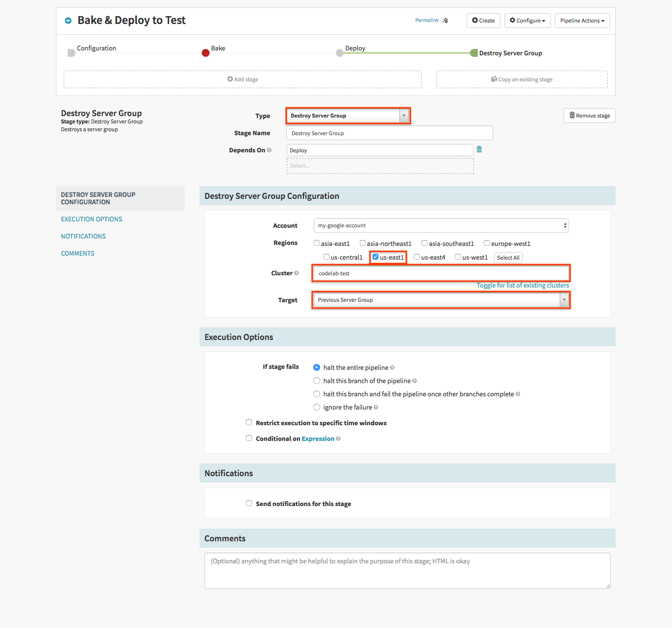Viewport: 672px width, 630px height.
Task: Click help icon after other branches complete
Action: click(518, 394)
